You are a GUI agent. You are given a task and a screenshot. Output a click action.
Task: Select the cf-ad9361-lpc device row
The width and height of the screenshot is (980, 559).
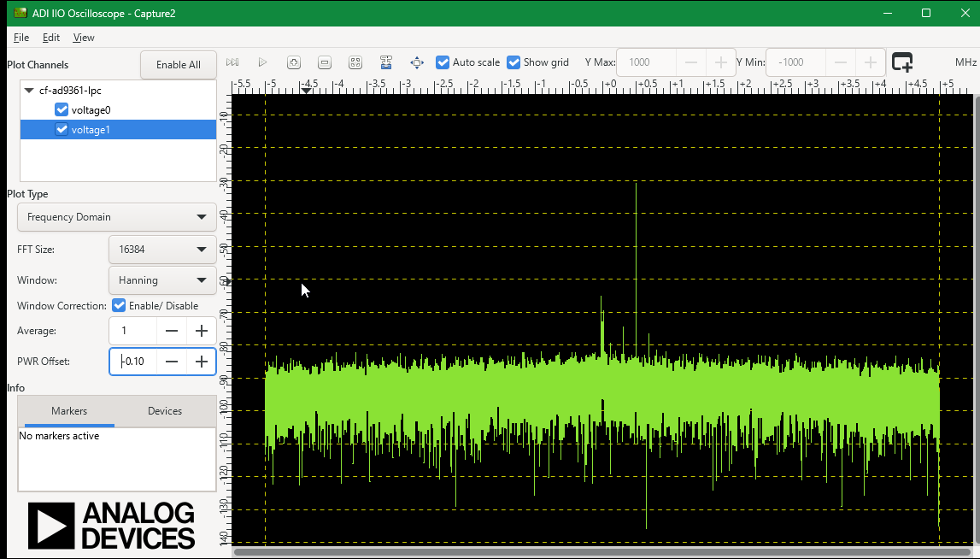tap(118, 91)
